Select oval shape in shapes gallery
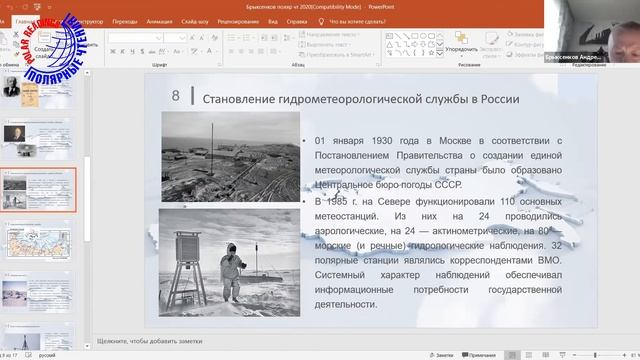Image resolution: width=640 pixels, height=360 pixels. pyautogui.click(x=423, y=36)
